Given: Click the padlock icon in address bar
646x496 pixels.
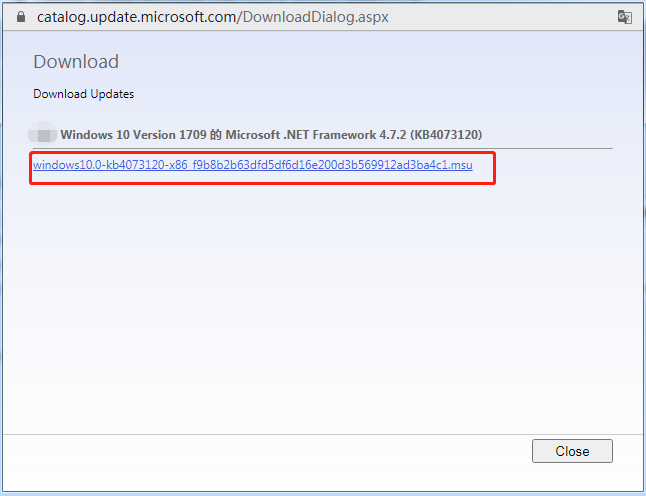Looking at the screenshot, I should coord(21,17).
